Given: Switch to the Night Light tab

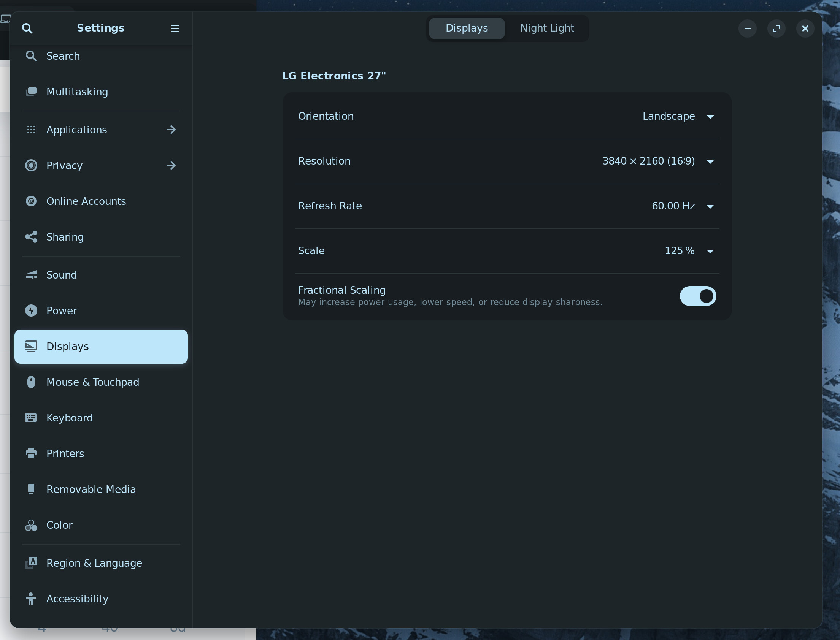Looking at the screenshot, I should [x=546, y=28].
